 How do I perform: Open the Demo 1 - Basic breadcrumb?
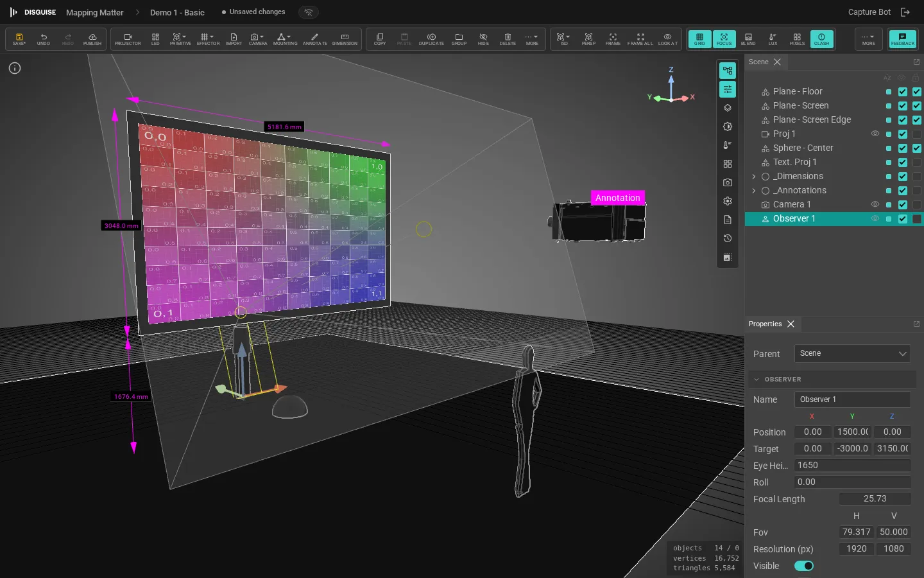point(177,12)
